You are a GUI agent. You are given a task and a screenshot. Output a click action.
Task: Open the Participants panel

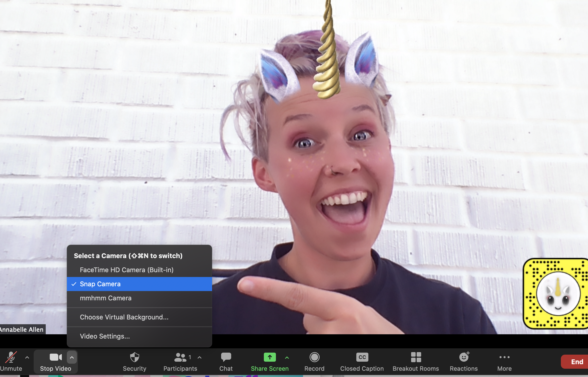[180, 361]
